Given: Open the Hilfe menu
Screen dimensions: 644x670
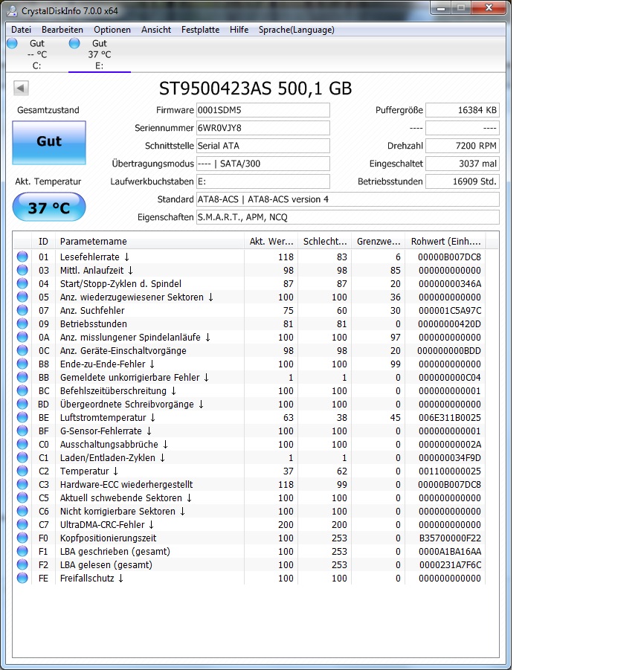Looking at the screenshot, I should point(239,30).
